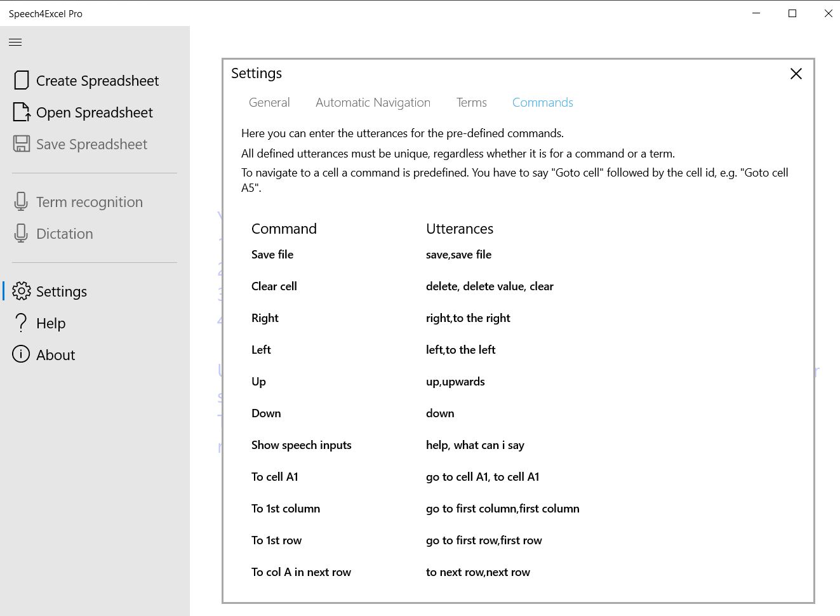Open Help via the question mark icon

22,323
